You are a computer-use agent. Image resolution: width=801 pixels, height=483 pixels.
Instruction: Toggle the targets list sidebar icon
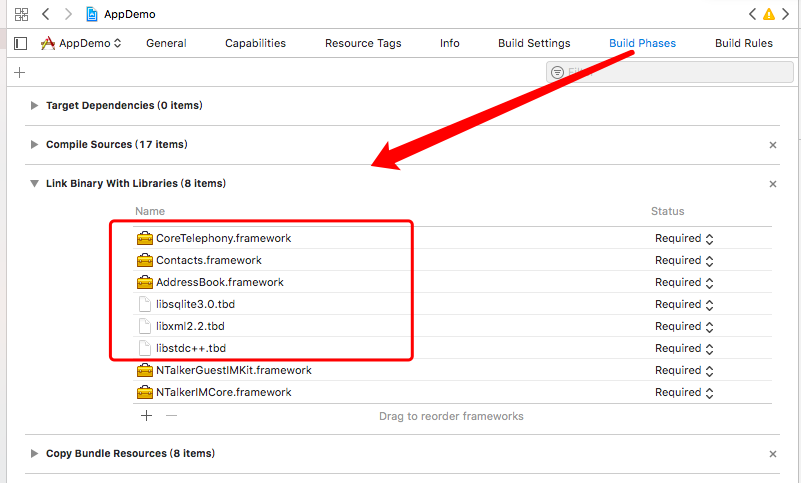20,43
